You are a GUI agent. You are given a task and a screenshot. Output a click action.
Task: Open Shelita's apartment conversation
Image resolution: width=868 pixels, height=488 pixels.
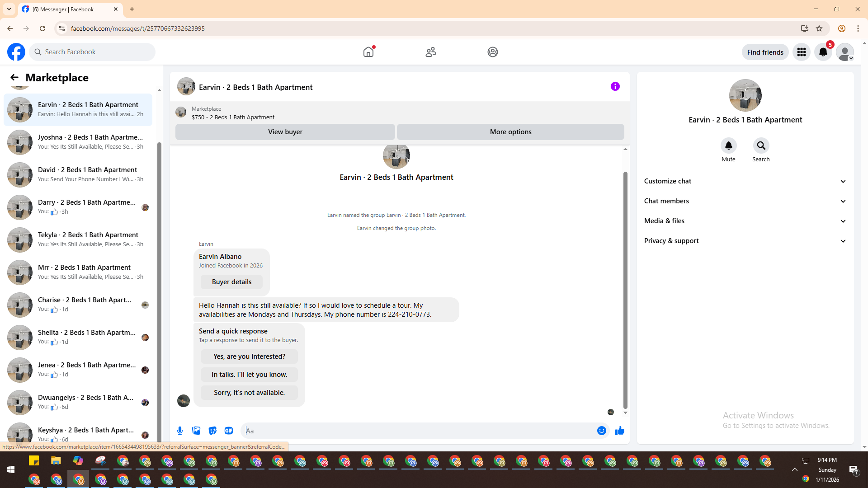click(x=78, y=338)
